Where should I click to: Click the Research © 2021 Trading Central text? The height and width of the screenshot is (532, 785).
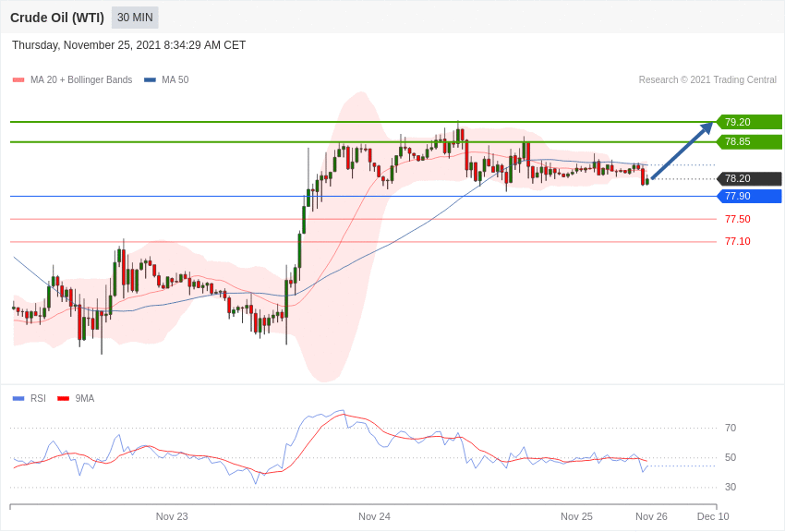707,79
